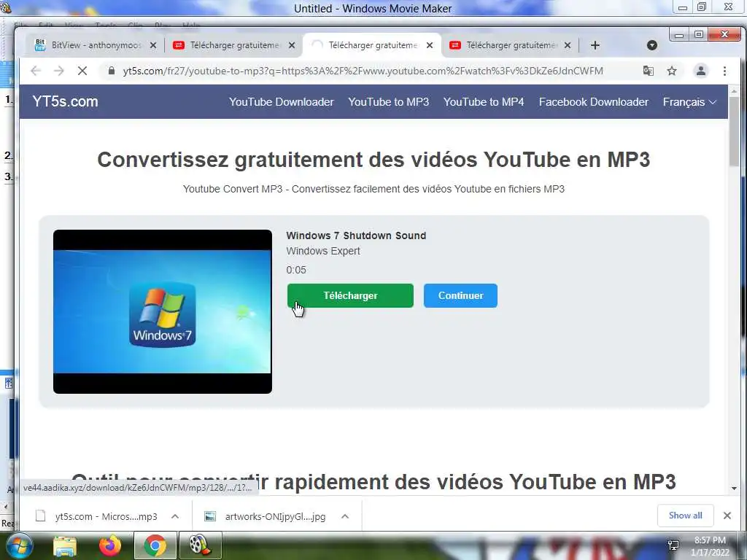Open Facebook Downloader nav link
Image resolution: width=747 pixels, height=560 pixels.
tap(594, 102)
